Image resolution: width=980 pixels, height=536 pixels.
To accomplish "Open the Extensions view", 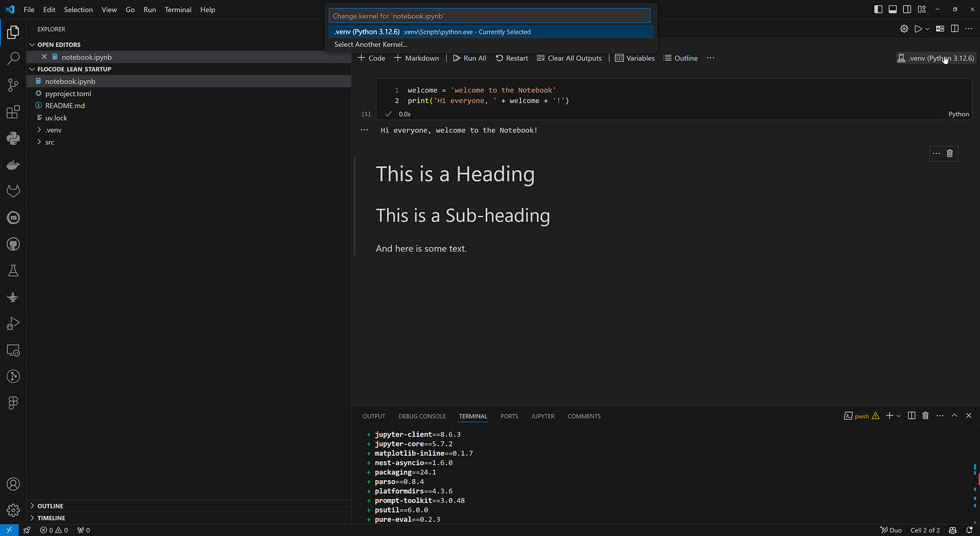I will [13, 112].
